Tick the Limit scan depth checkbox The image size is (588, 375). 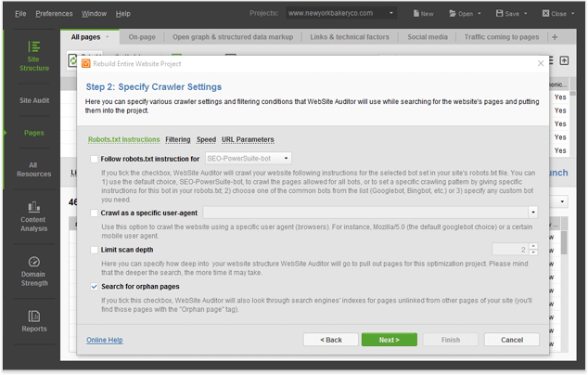tap(94, 250)
